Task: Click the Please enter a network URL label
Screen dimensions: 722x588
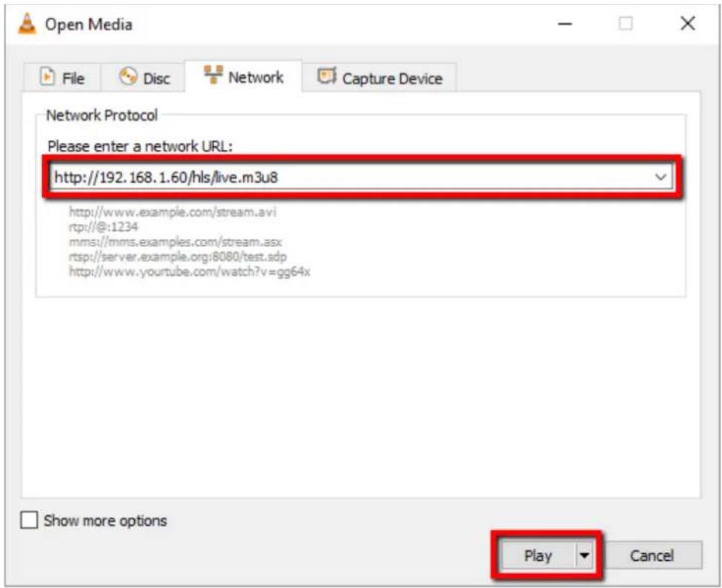Action: (140, 146)
